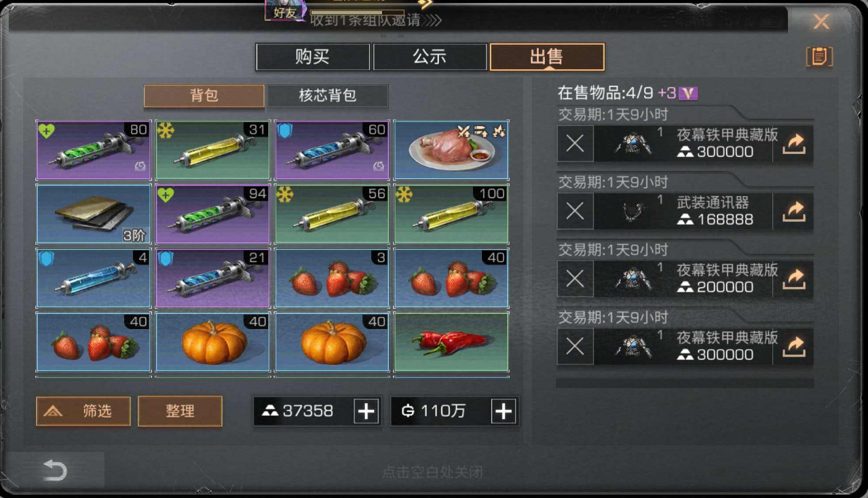Cancel the 武装通讯器 168888 listing
Viewport: 868px width, 498px height.
point(575,211)
